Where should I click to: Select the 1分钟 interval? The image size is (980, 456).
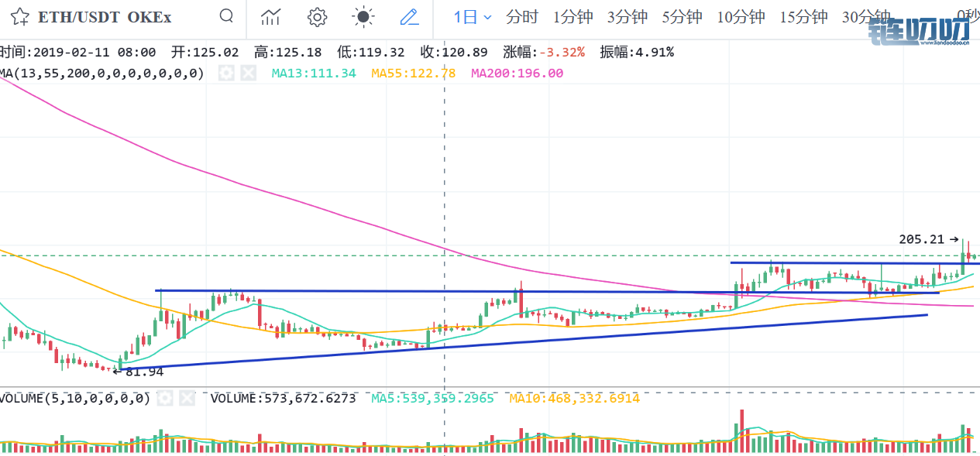coord(573,16)
